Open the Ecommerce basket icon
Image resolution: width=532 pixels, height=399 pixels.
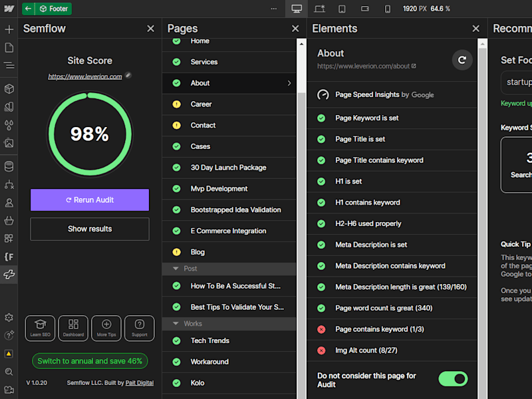click(9, 221)
